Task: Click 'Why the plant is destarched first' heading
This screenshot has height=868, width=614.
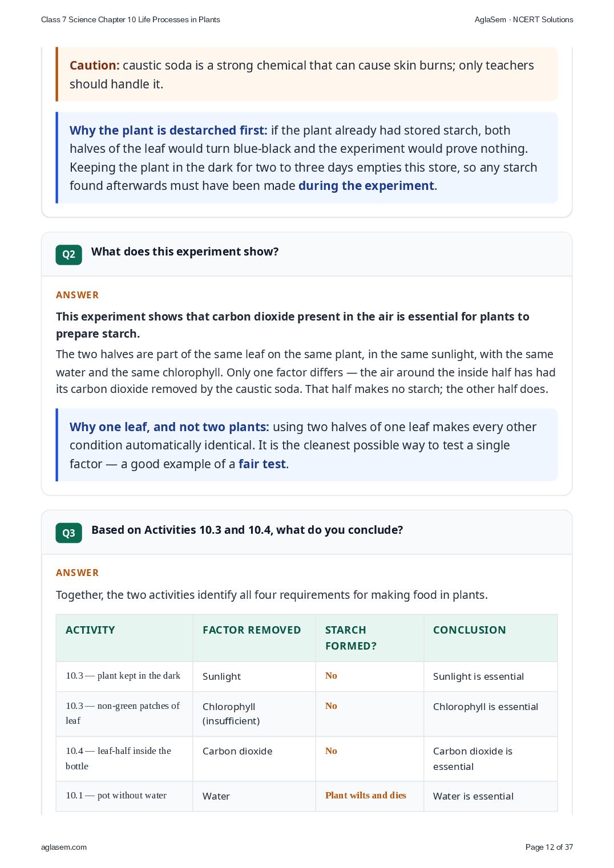Action: point(168,131)
